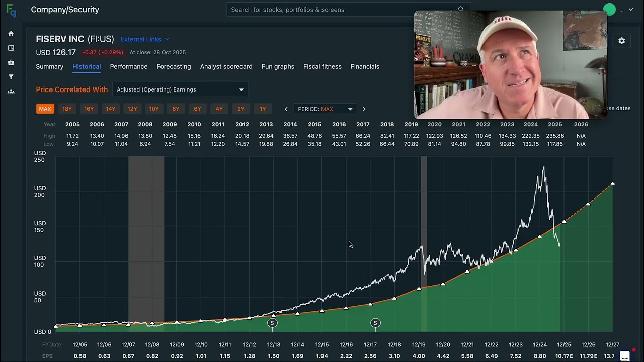Viewport: 644px width, 362px height.
Task: Select the 8Y time range button
Action: pyautogui.click(x=176, y=109)
